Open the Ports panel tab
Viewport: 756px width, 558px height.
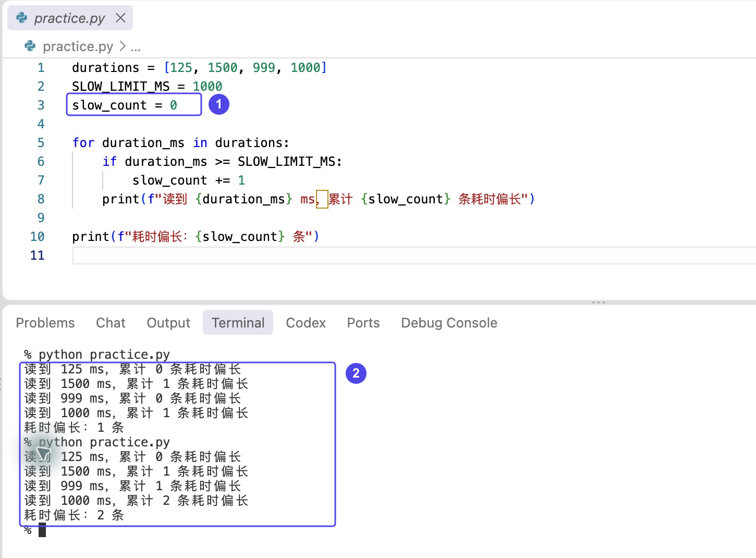point(363,323)
